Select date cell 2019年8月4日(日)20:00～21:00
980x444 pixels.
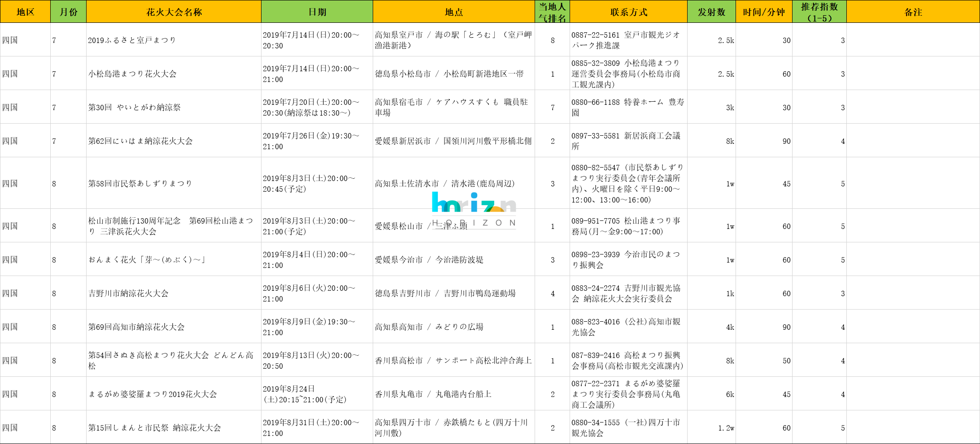click(317, 259)
